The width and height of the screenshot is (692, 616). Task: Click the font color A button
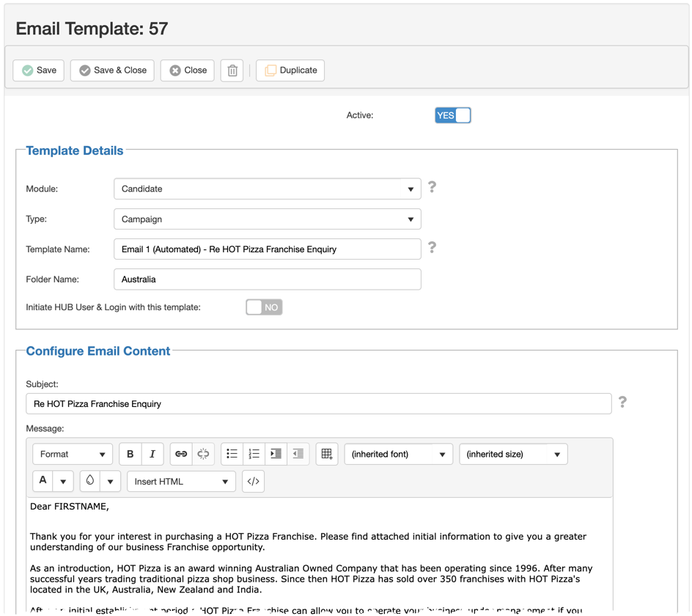click(x=43, y=481)
